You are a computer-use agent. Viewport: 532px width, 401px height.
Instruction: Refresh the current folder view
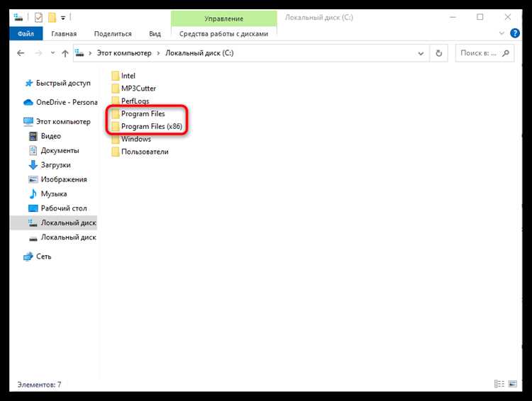[438, 53]
